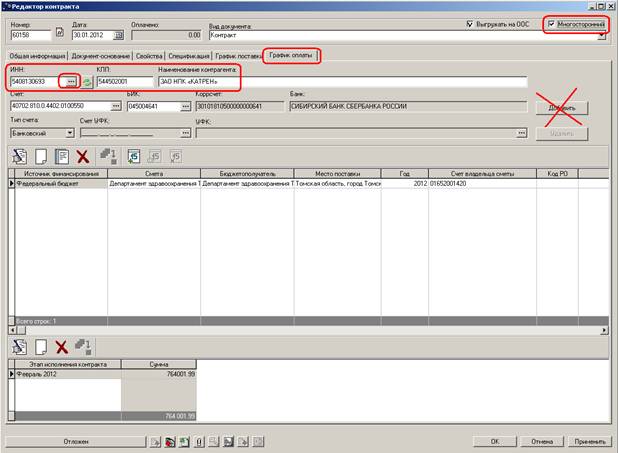Click the Наименование контрагента field
Image resolution: width=618 pixels, height=453 pixels.
click(x=340, y=82)
